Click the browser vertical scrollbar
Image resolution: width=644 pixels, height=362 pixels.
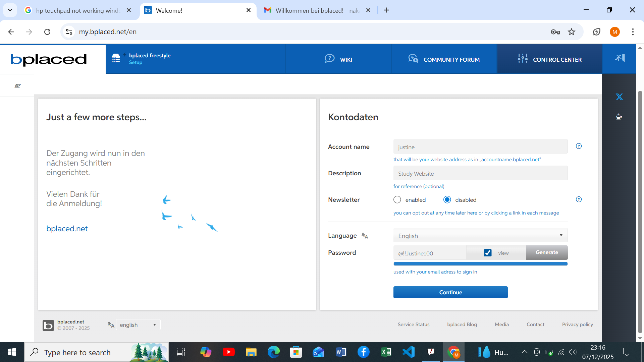[x=640, y=201]
